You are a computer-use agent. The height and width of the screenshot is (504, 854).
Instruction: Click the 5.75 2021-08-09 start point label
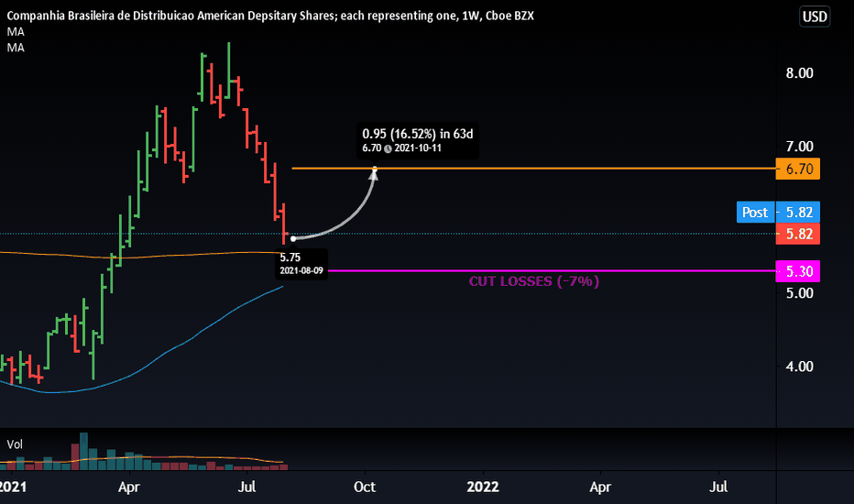click(301, 264)
